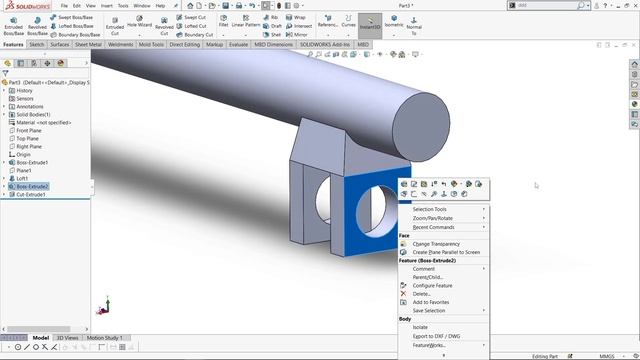Expand the Annotations tree node
640x360 pixels.
4,107
